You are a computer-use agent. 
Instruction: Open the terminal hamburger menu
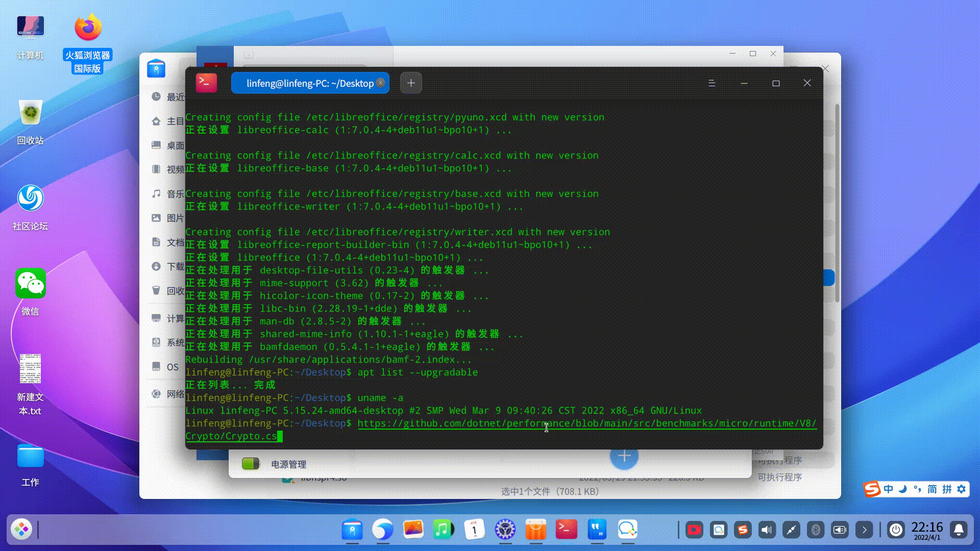pyautogui.click(x=712, y=83)
